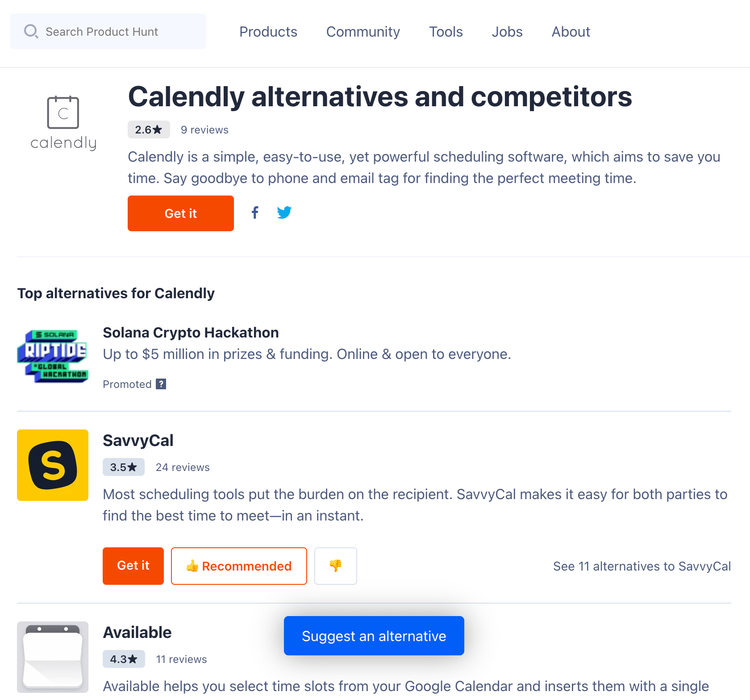Click the Calendly Get it button
Viewport: 750px width, 700px height.
181,213
